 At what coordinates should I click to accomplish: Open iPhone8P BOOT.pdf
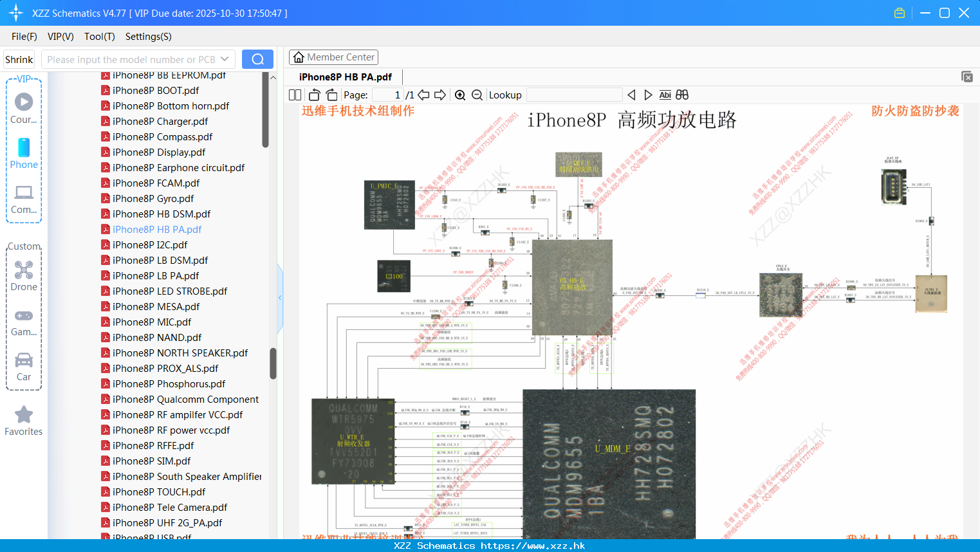(156, 90)
